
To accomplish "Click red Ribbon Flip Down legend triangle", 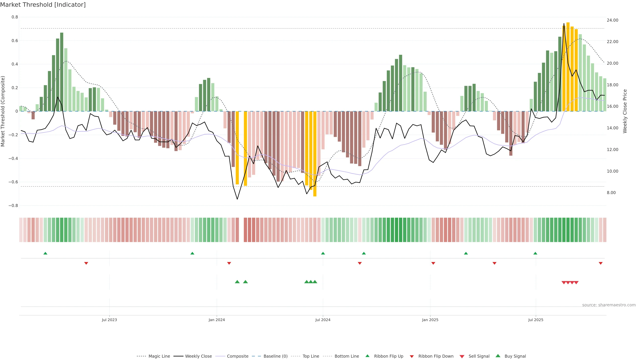I will pyautogui.click(x=412, y=356).
